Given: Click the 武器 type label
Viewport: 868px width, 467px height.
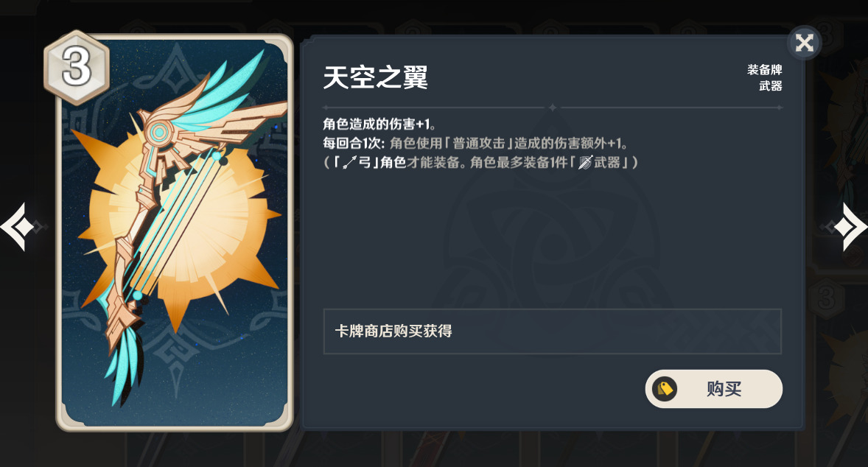Looking at the screenshot, I should point(771,85).
